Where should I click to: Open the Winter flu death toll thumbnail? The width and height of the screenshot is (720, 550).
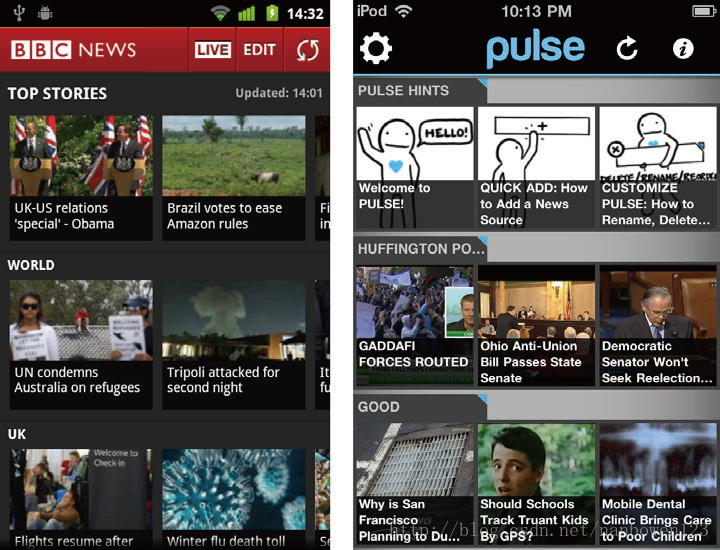(x=234, y=489)
